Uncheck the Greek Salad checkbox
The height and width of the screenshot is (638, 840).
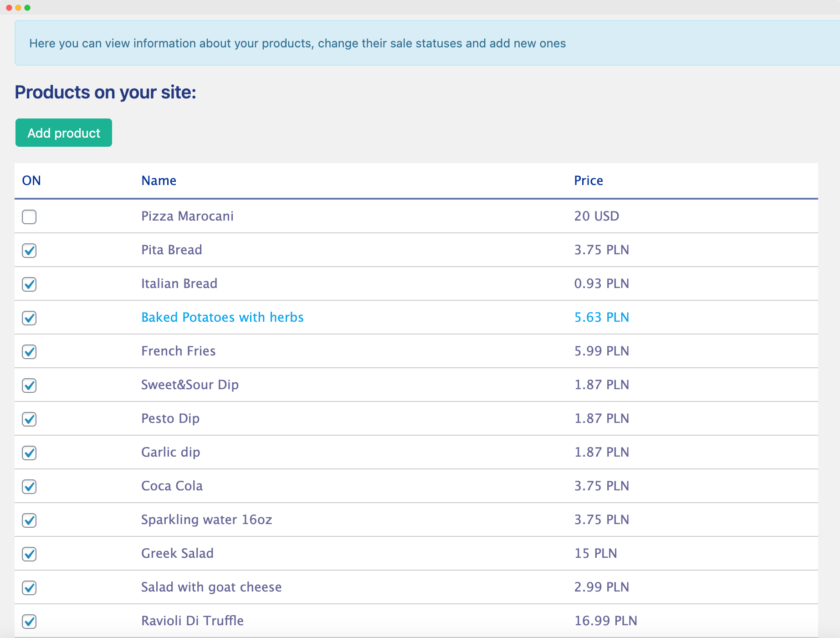pyautogui.click(x=29, y=554)
